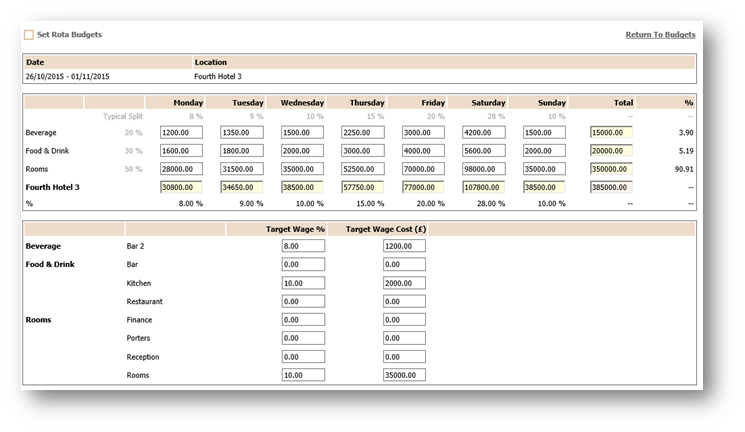Select the Rooms Sunday budget field
The height and width of the screenshot is (432, 745).
click(544, 169)
